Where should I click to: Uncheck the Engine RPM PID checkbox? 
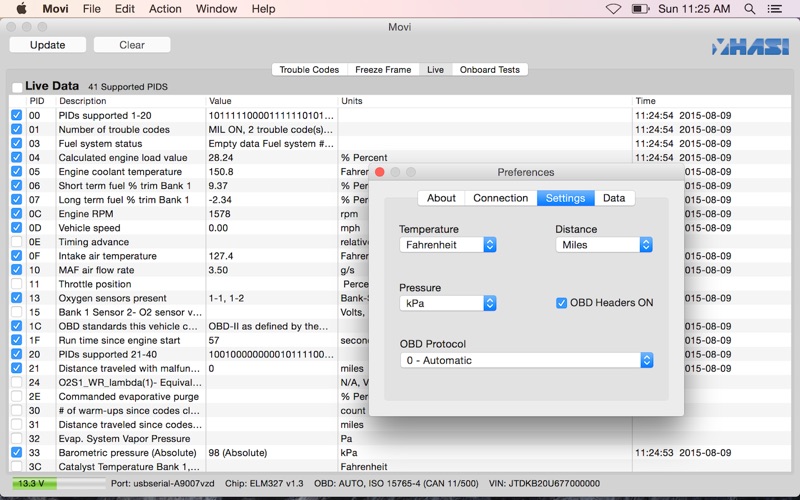[16, 214]
